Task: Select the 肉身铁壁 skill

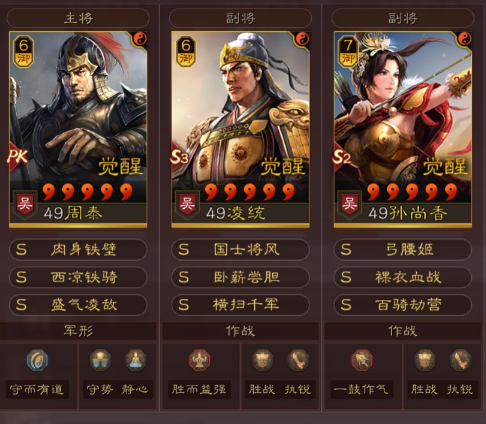Action: tap(78, 249)
